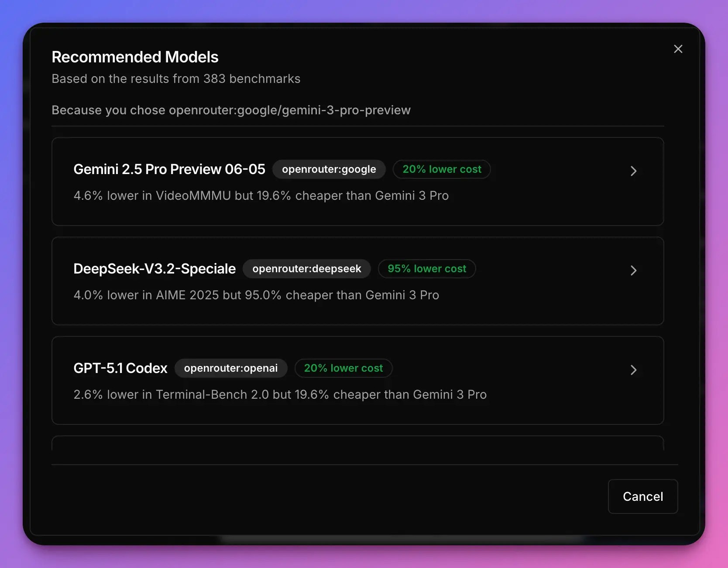The width and height of the screenshot is (728, 568).
Task: Dismiss the dialog with the X icon
Action: tap(678, 49)
